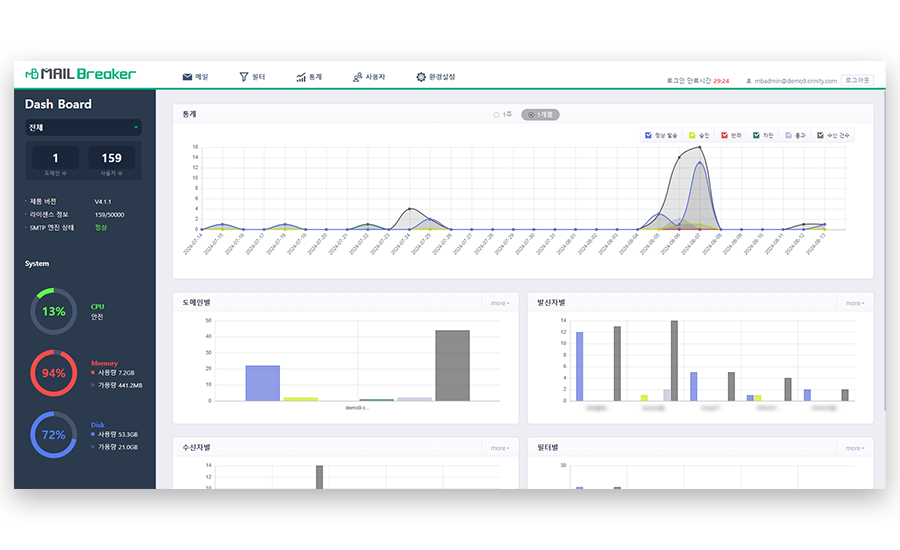
Task: Click the user count tile showing 159
Action: [111, 158]
